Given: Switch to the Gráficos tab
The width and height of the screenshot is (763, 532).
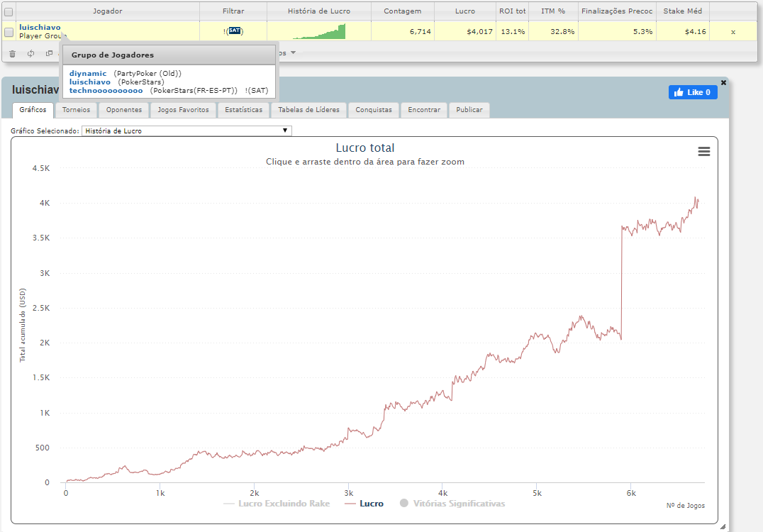Looking at the screenshot, I should 33,110.
